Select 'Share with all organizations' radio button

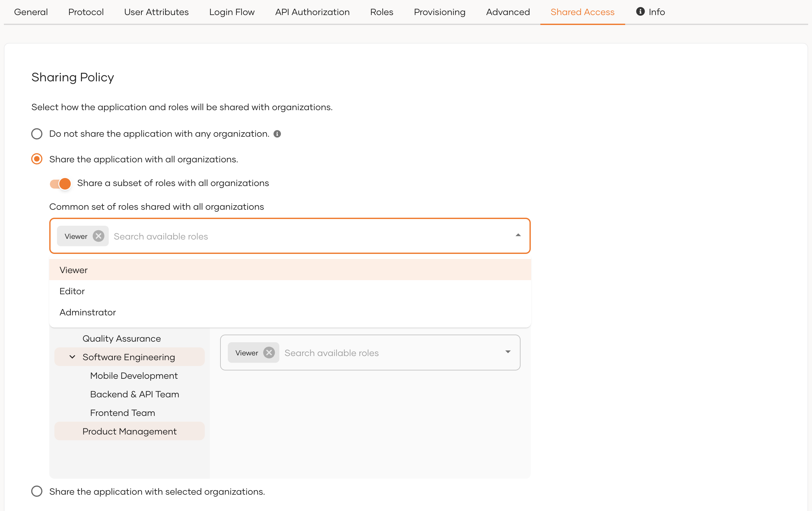tap(37, 159)
